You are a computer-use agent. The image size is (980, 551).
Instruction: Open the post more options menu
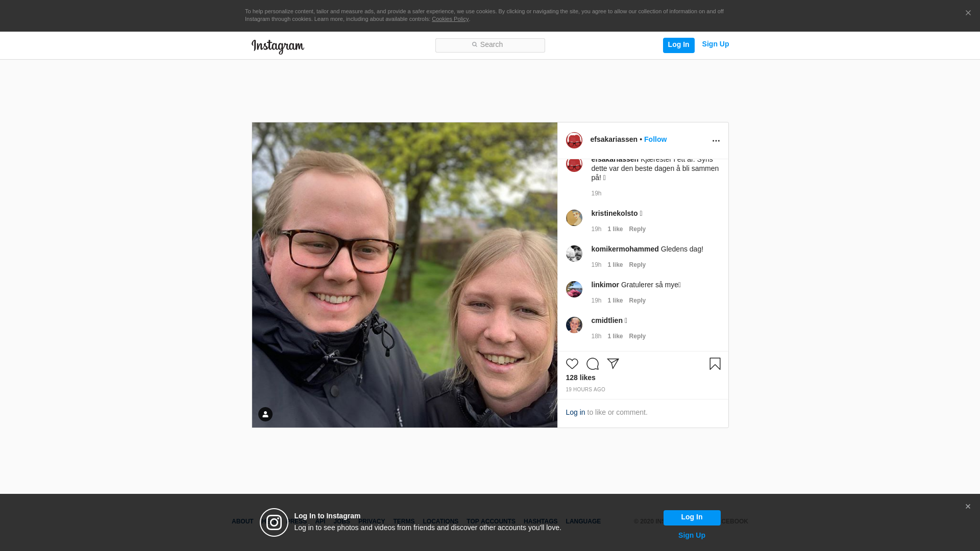[x=716, y=141]
